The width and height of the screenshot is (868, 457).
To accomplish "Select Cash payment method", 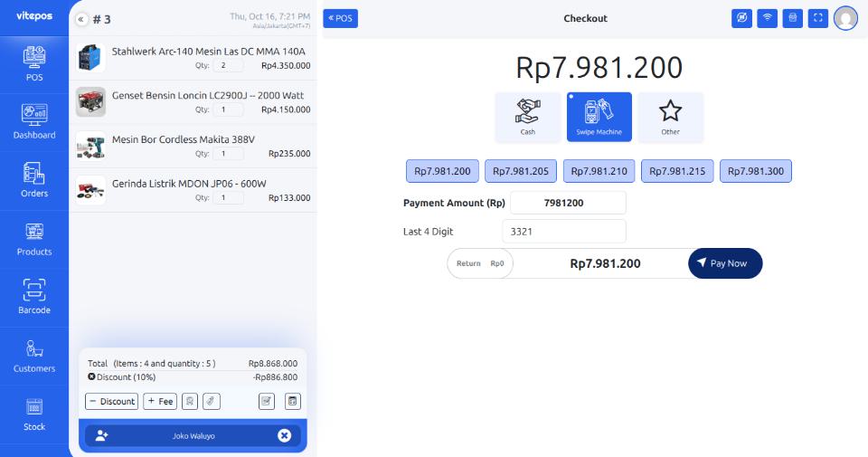I will [527, 118].
